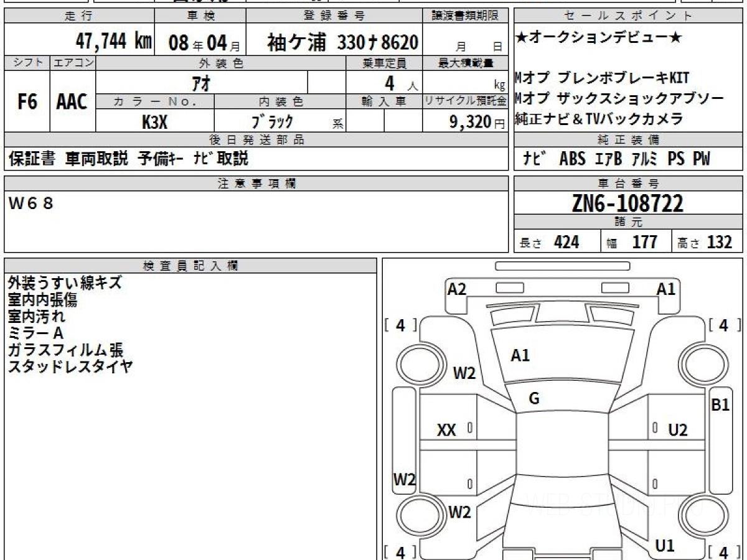The height and width of the screenshot is (560, 747).
Task: Click ABS in the equipment list
Action: (x=573, y=159)
